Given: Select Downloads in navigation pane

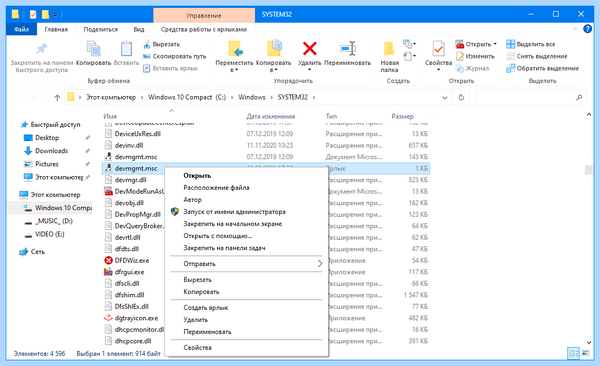Looking at the screenshot, I should [x=51, y=151].
